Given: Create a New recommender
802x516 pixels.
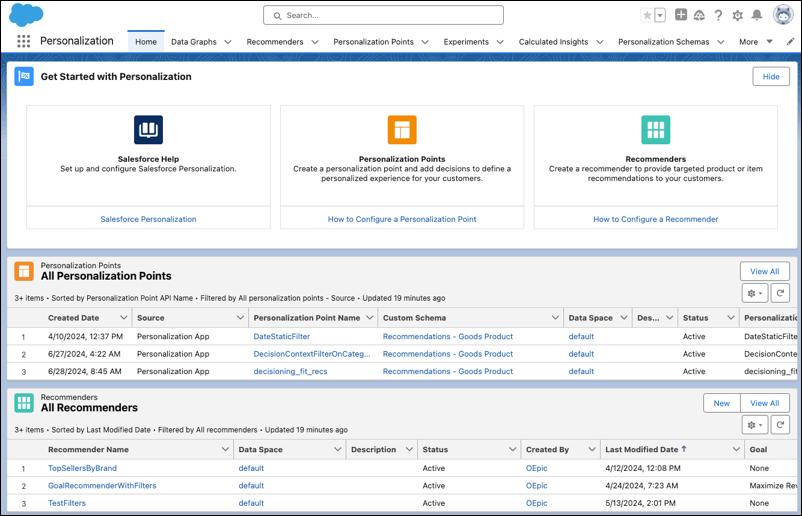Looking at the screenshot, I should click(x=721, y=403).
